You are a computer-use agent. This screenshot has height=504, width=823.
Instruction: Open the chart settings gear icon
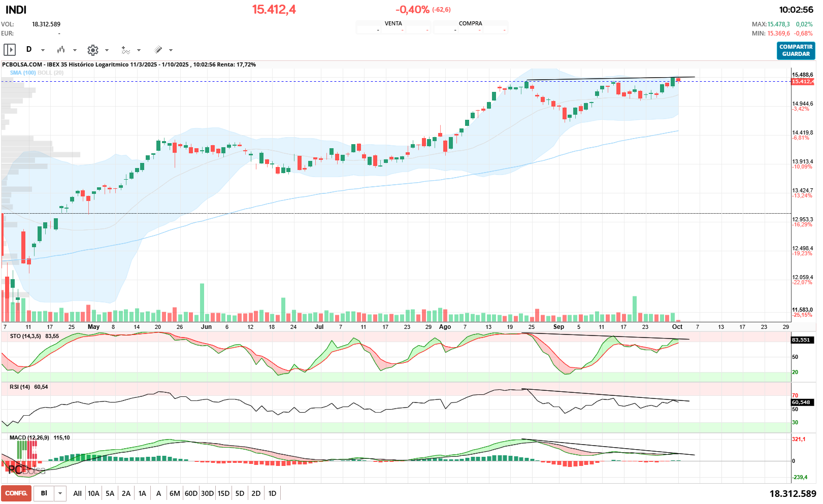[x=92, y=50]
